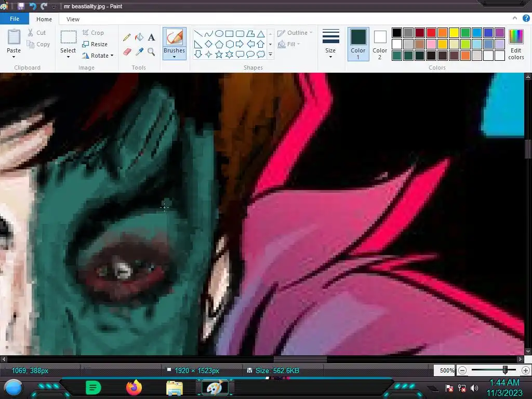Viewport: 532px width, 399px height.
Task: Click the Color 1 button
Action: [358, 44]
